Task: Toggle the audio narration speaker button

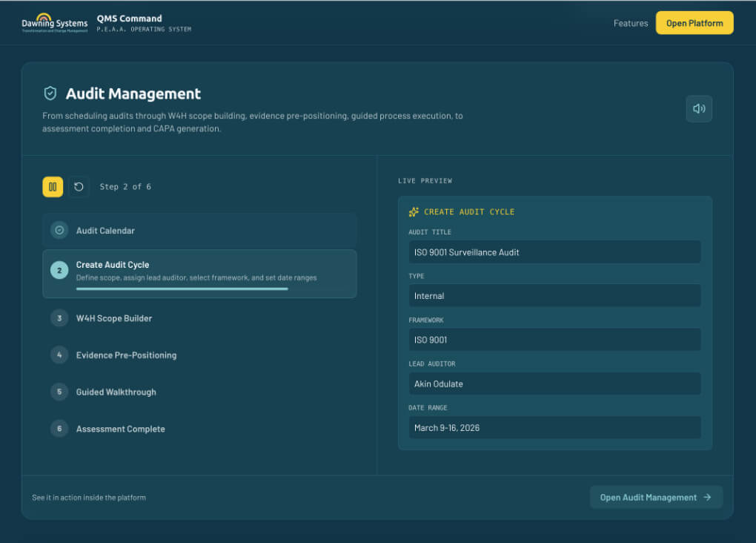Action: 697,108
